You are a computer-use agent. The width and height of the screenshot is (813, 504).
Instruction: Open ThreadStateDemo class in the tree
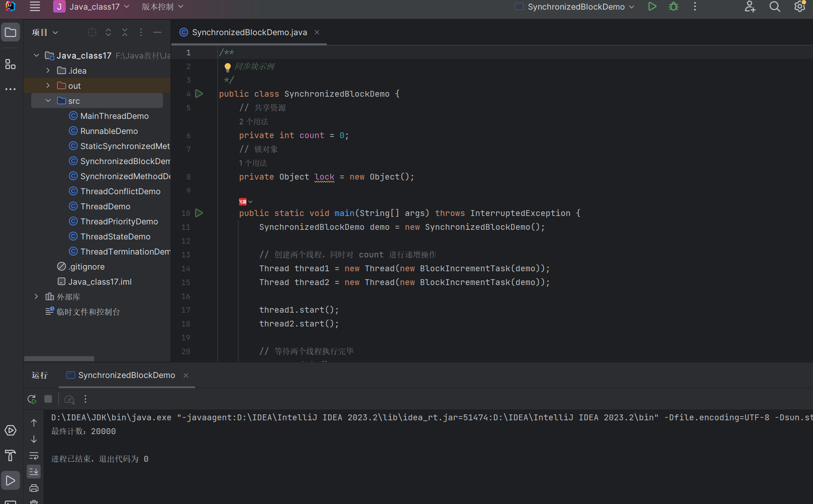click(x=115, y=237)
